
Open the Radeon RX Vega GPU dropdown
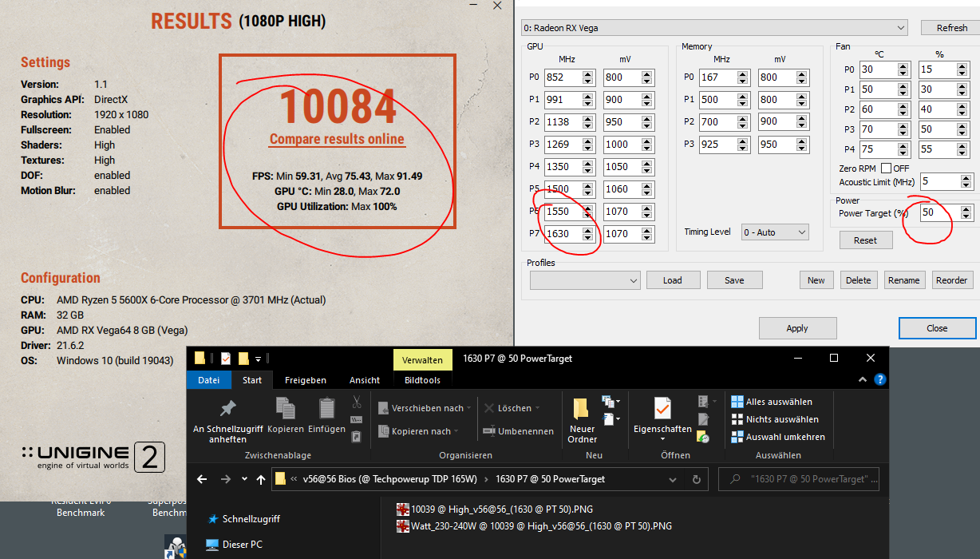714,28
